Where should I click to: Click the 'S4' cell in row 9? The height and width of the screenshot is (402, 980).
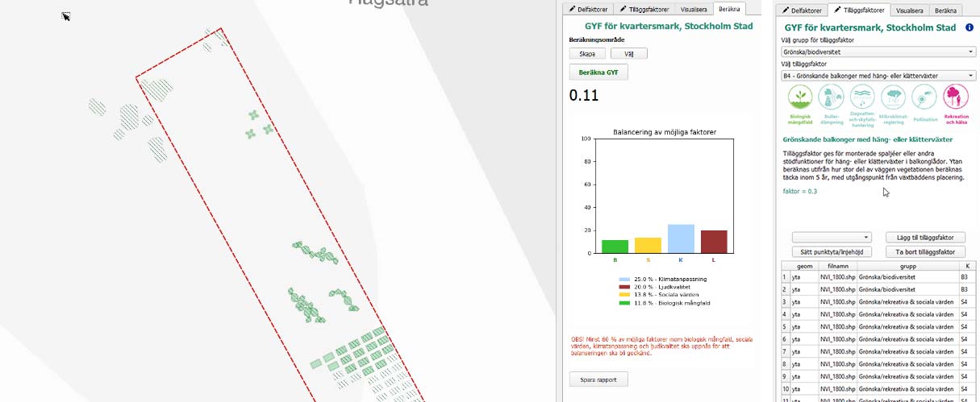(x=967, y=377)
